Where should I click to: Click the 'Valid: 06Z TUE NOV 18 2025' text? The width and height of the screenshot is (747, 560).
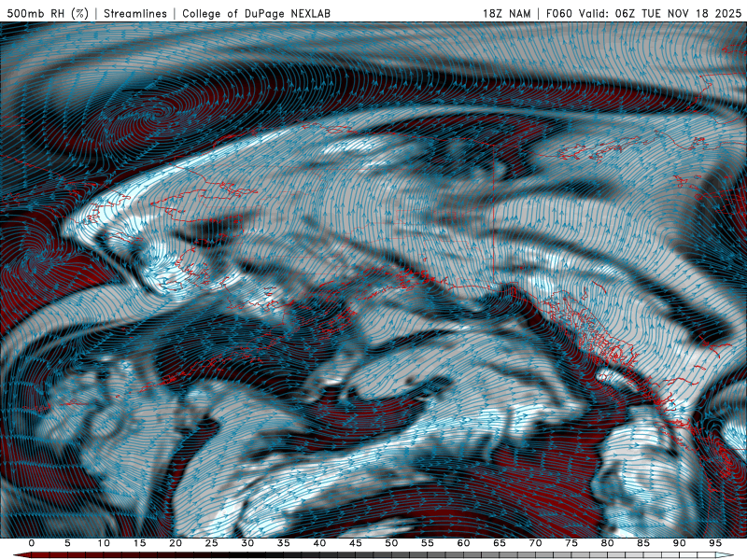pyautogui.click(x=660, y=13)
